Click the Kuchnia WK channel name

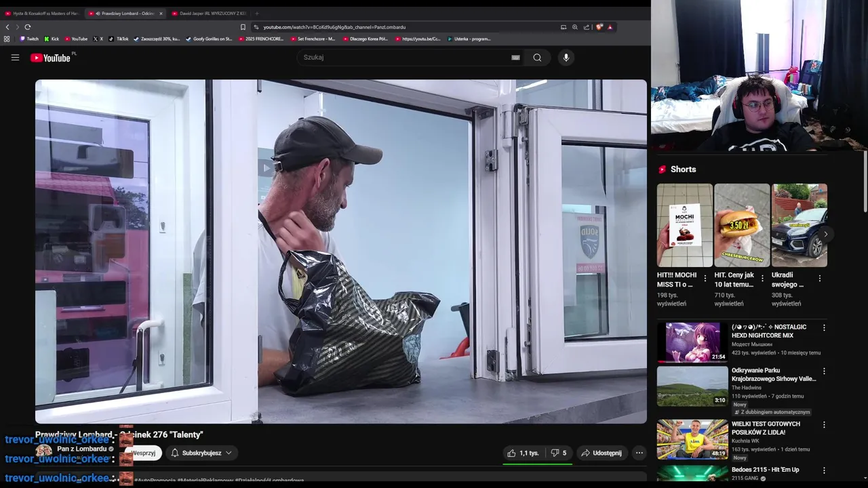(747, 441)
